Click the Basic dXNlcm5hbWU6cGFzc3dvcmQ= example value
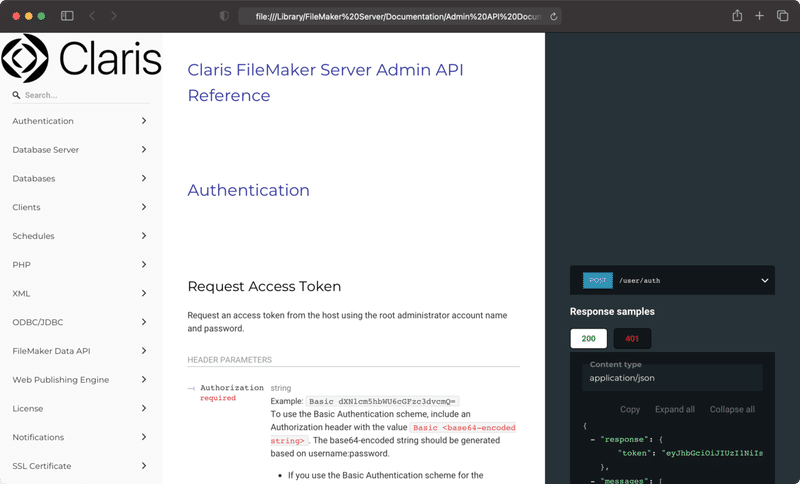The width and height of the screenshot is (800, 484). tap(382, 401)
